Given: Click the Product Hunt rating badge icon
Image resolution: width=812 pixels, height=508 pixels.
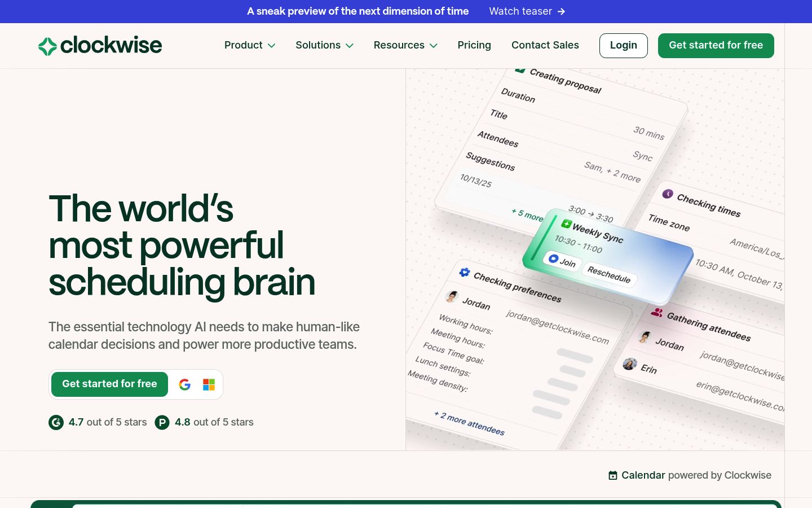Looking at the screenshot, I should (x=162, y=422).
